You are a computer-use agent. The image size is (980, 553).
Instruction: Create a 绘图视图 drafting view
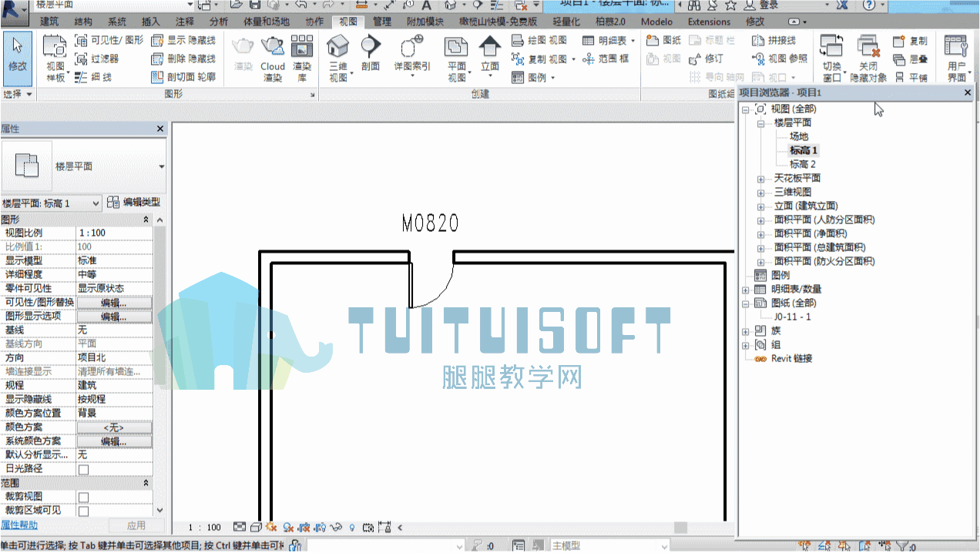(x=539, y=40)
